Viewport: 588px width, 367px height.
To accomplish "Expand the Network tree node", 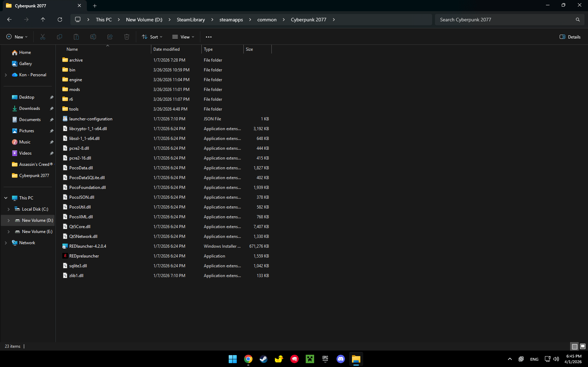I will click(x=6, y=243).
